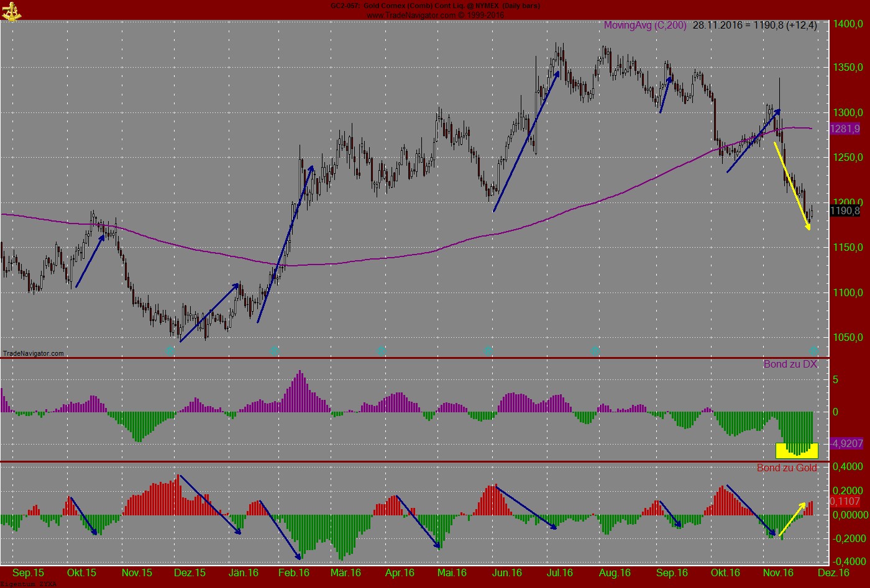Click the teal diamond marker below Aug.16

pos(595,350)
